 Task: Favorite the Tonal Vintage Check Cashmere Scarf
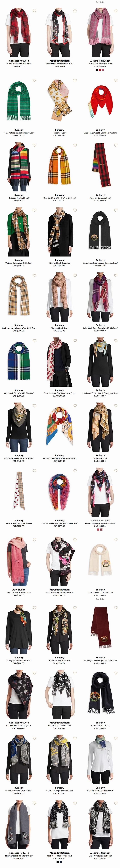tap(34, 80)
